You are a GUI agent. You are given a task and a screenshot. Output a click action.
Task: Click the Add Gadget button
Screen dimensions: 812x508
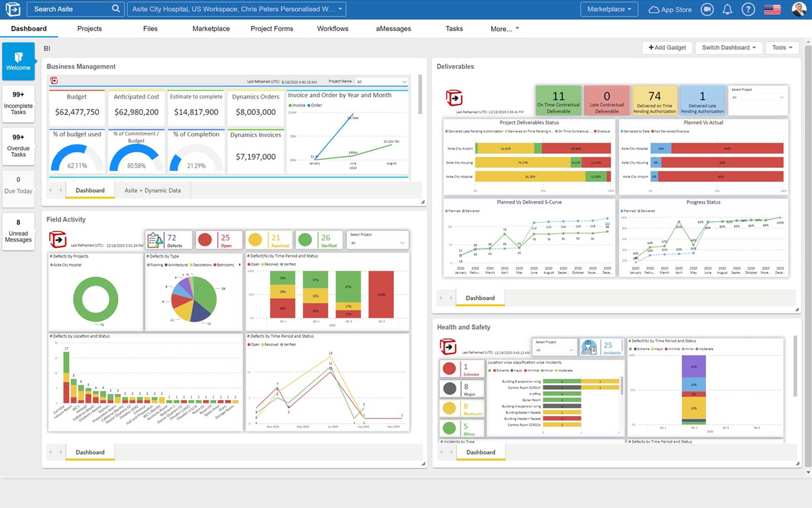tap(667, 48)
